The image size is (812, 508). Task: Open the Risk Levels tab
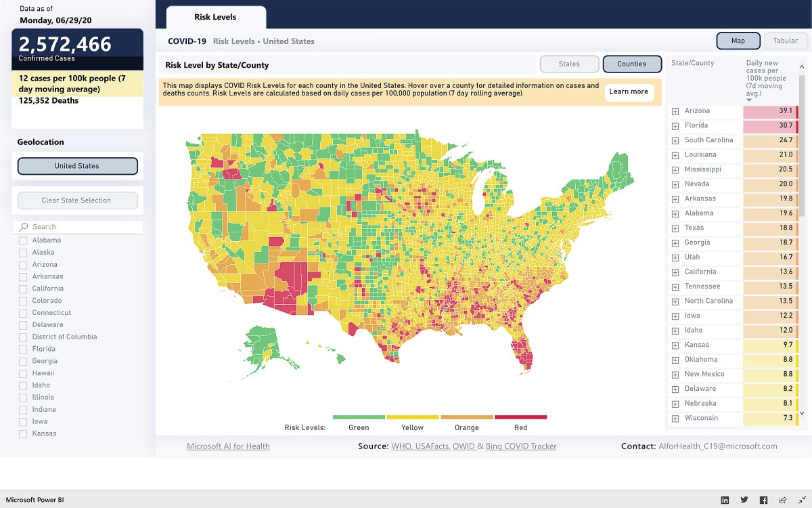pos(215,17)
